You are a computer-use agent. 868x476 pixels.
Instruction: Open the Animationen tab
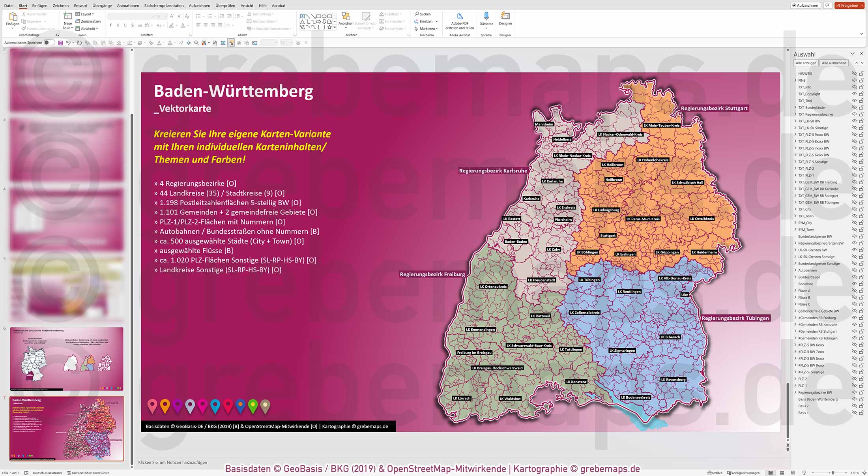coord(128,6)
